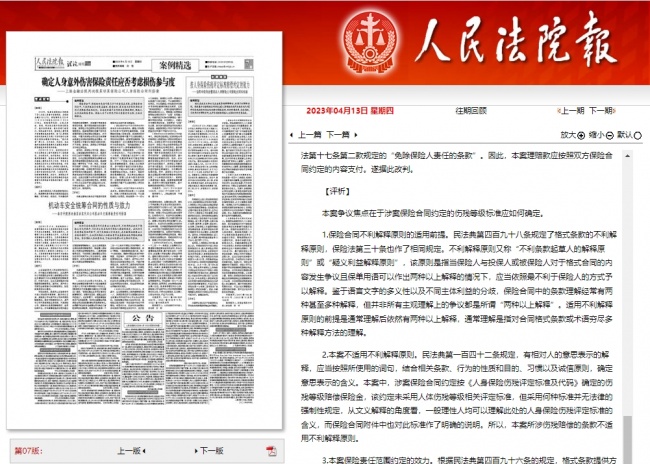The width and height of the screenshot is (650, 464).
Task: Open right-column boxed article on newspaper page image
Action: pyautogui.click(x=220, y=192)
